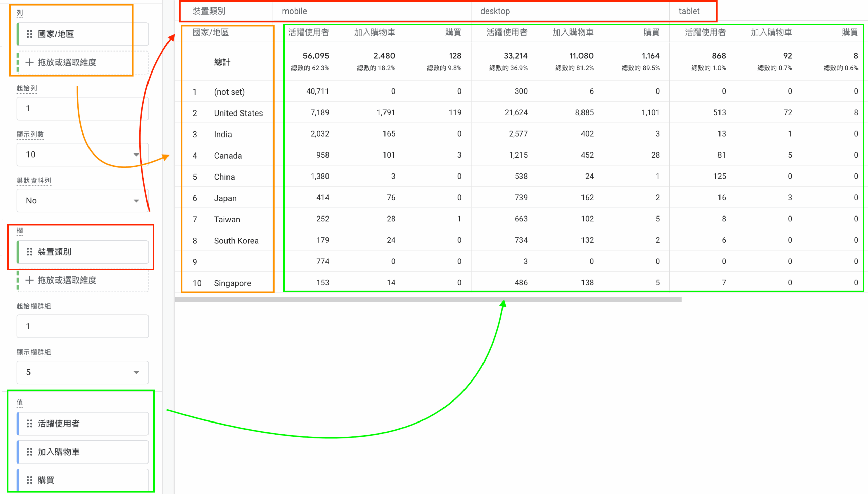Open the 顯示欄群組 dropdown showing 5
Viewport: 868px width, 494px height.
pyautogui.click(x=82, y=372)
